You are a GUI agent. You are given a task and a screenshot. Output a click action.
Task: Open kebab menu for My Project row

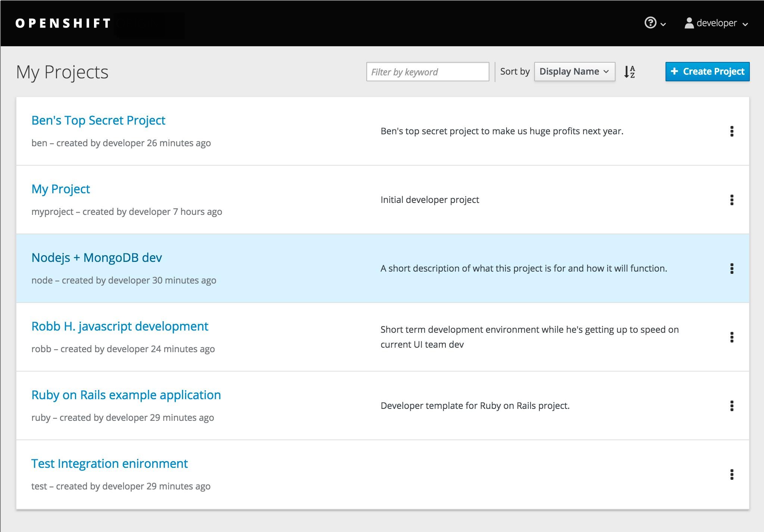pyautogui.click(x=732, y=200)
